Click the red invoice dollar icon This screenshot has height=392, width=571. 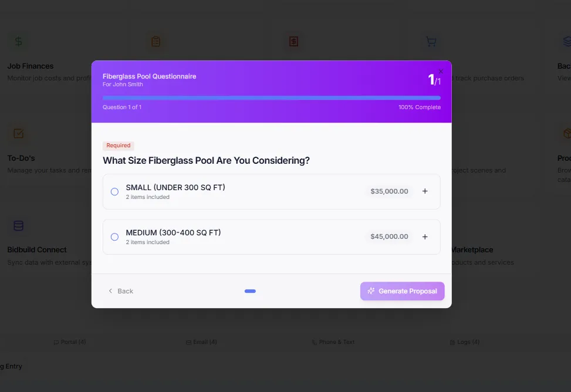pyautogui.click(x=293, y=41)
